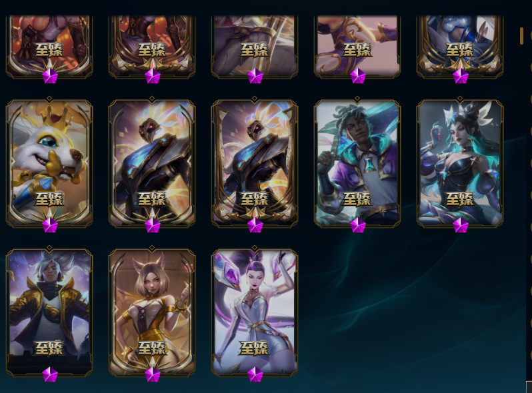This screenshot has height=393, width=532.
Task: Choose the dreadlocks character in purple jacket card
Action: pos(357,163)
